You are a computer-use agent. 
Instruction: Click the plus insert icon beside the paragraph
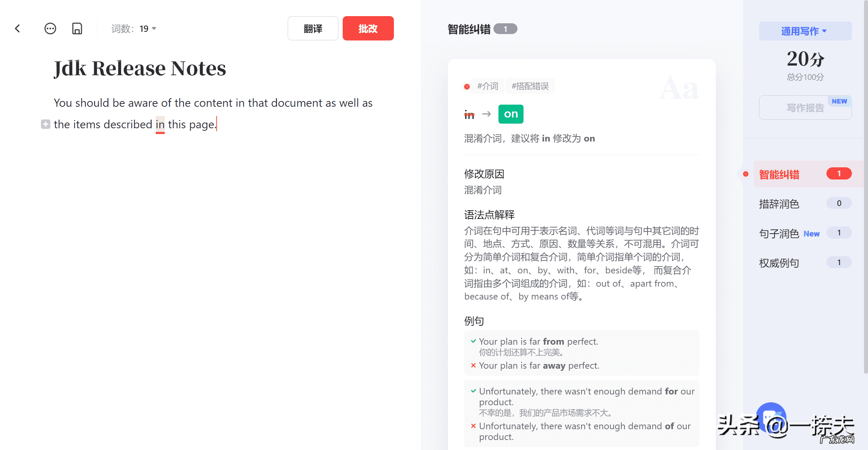click(x=45, y=124)
